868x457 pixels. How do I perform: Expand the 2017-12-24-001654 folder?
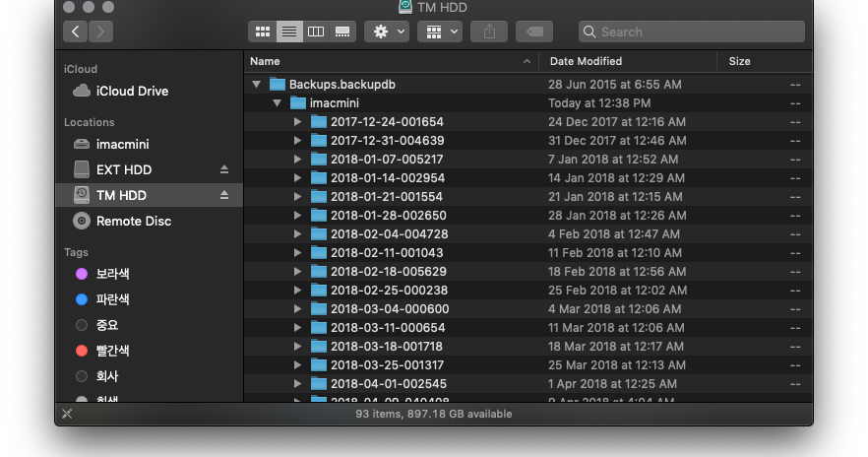click(x=297, y=122)
